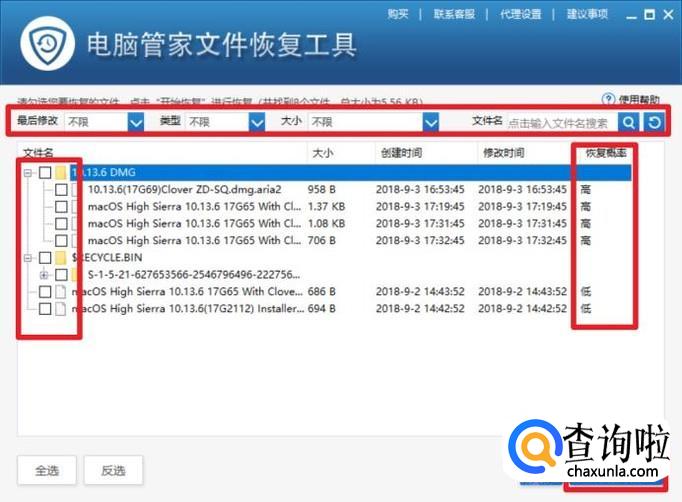The height and width of the screenshot is (502, 682).
Task: Open the 最后修改 dropdown arrow
Action: coord(136,122)
